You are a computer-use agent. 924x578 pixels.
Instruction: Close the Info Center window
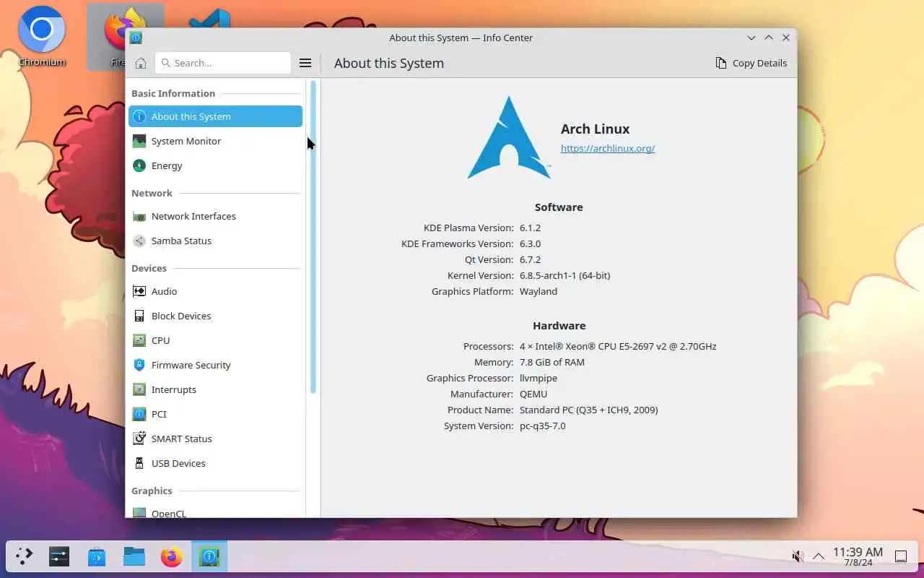pos(786,38)
